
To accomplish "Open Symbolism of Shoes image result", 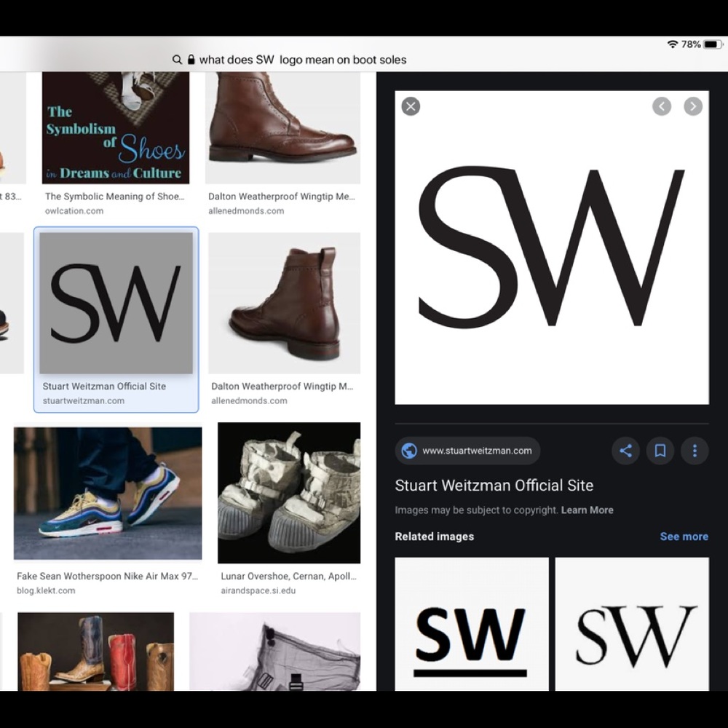I will tap(116, 127).
